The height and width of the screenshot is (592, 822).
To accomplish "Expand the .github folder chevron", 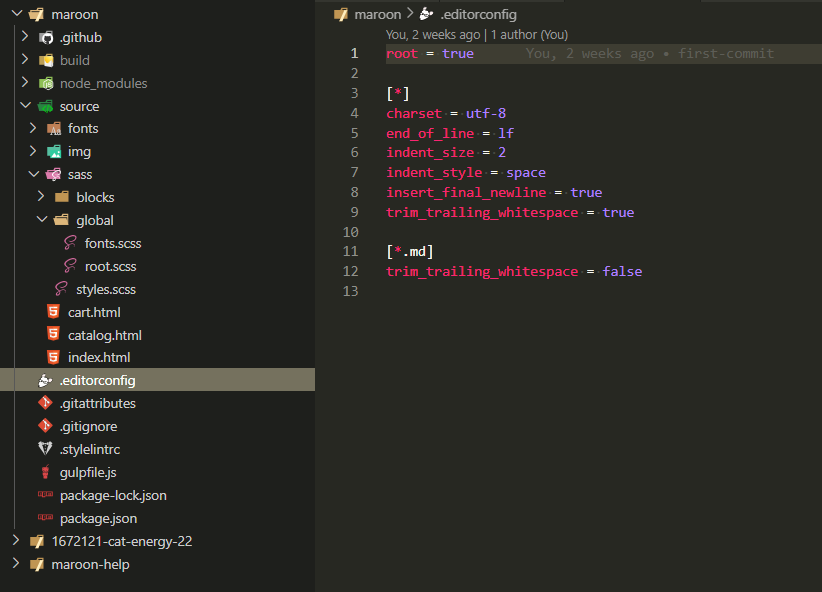I will pos(25,37).
